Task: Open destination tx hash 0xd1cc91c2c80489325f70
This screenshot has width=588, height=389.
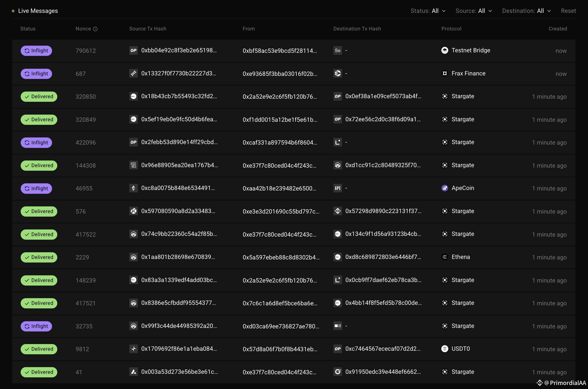Action: [383, 165]
